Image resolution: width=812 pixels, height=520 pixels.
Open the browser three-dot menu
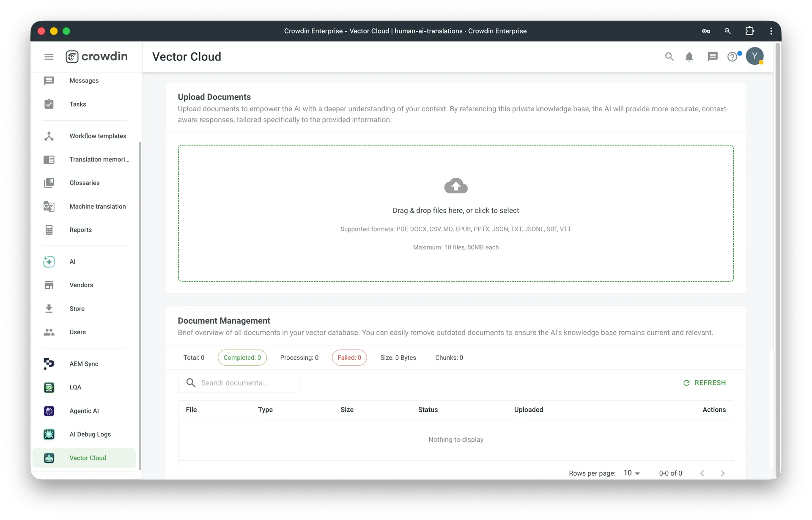(x=771, y=31)
